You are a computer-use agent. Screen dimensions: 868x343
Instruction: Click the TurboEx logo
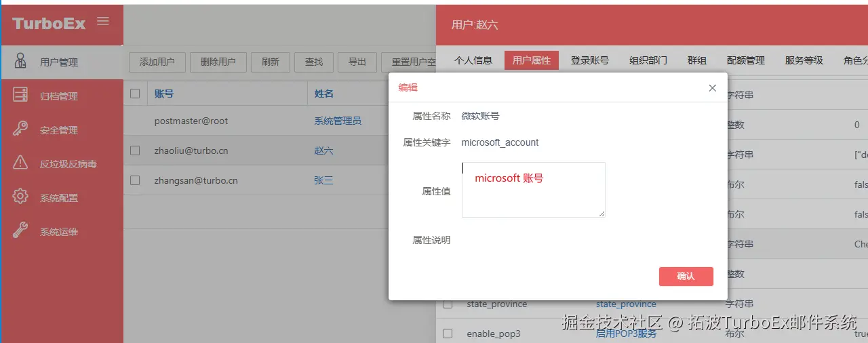coord(49,24)
